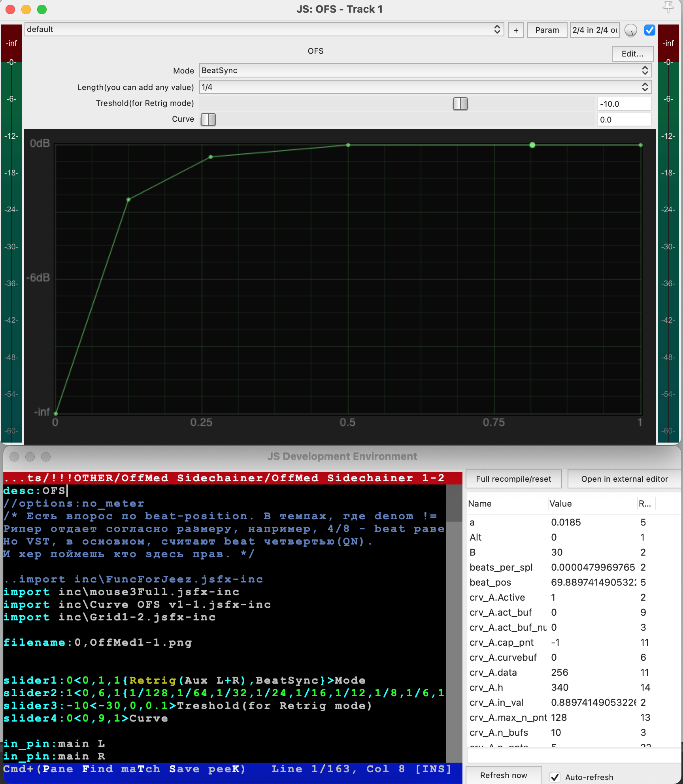Click the Refresh now button
The image size is (683, 784).
coord(504,775)
